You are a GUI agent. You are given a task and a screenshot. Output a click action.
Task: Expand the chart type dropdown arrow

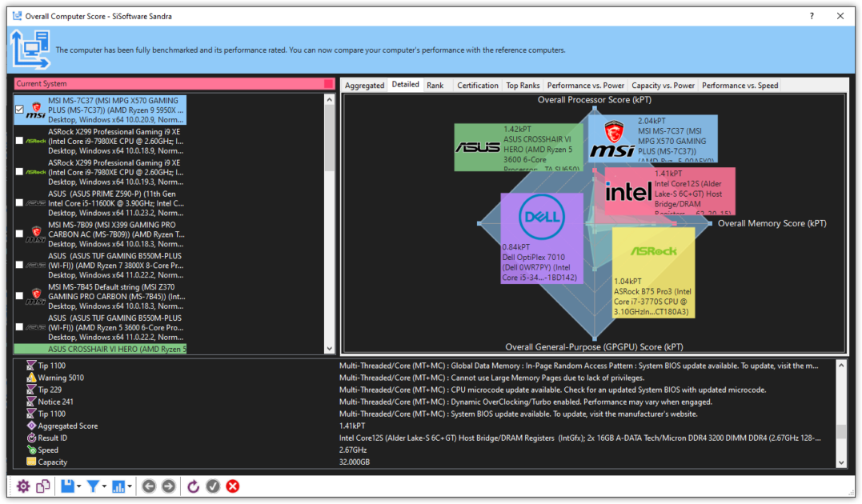tap(127, 486)
